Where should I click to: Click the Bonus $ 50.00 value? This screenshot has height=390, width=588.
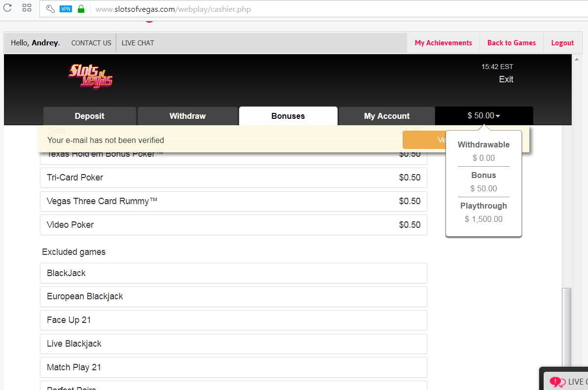484,189
